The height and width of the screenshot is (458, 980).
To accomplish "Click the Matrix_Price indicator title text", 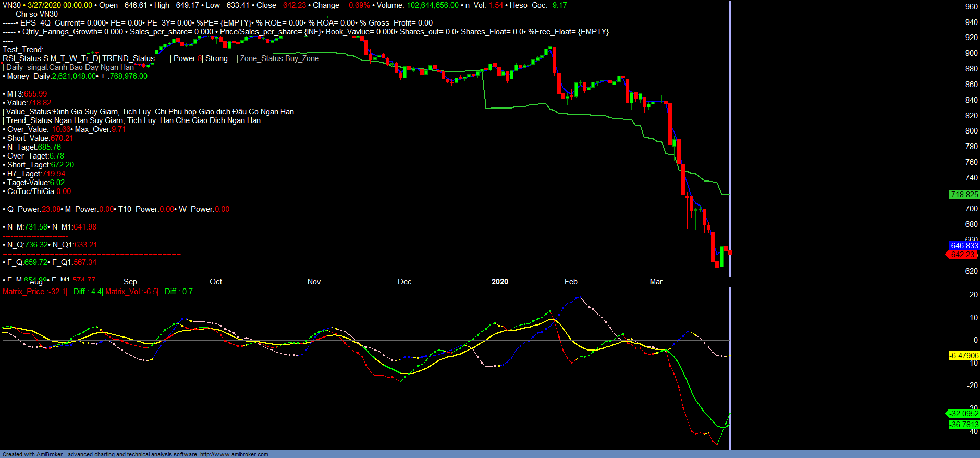I will point(23,292).
